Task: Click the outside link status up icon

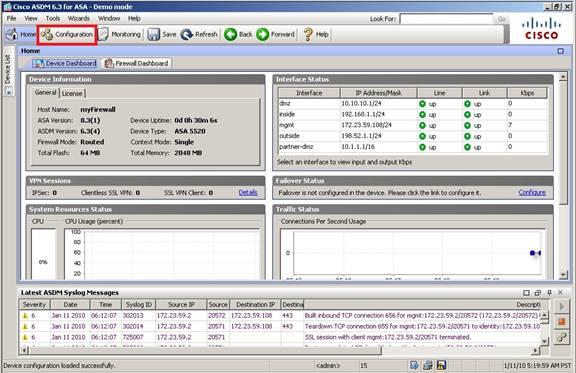Action: [x=467, y=136]
